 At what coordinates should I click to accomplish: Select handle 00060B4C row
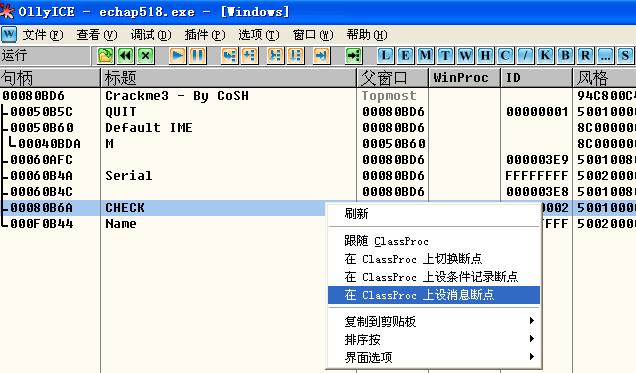coord(318,191)
